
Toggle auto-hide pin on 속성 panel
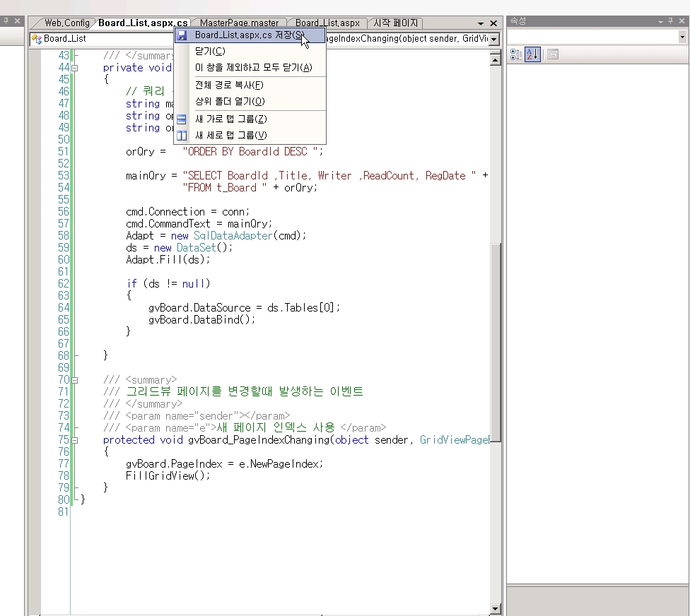pos(671,20)
